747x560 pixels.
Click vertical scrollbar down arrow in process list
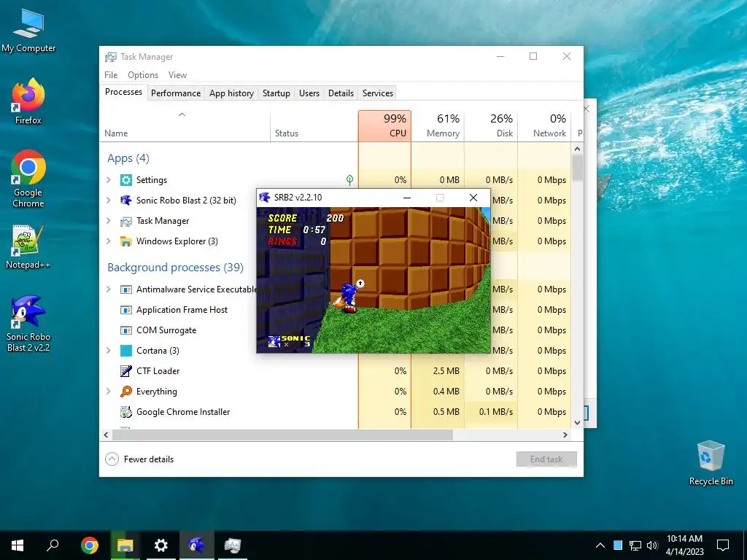[x=578, y=422]
